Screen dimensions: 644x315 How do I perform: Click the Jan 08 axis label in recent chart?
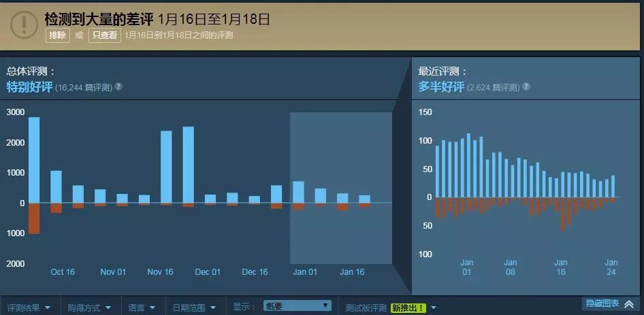(x=511, y=267)
